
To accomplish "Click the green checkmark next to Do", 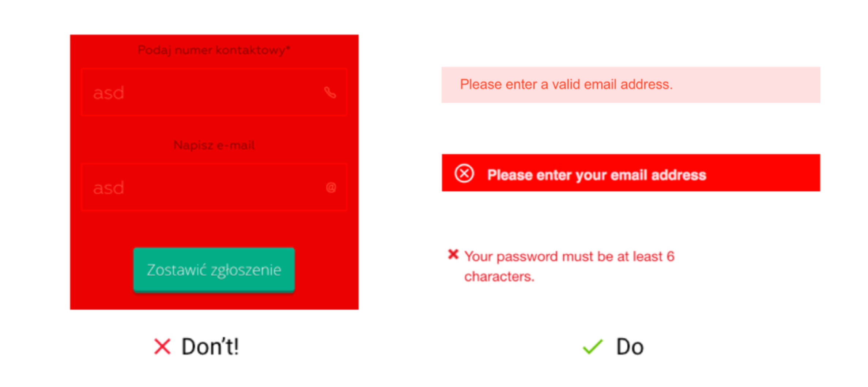I will click(x=592, y=346).
